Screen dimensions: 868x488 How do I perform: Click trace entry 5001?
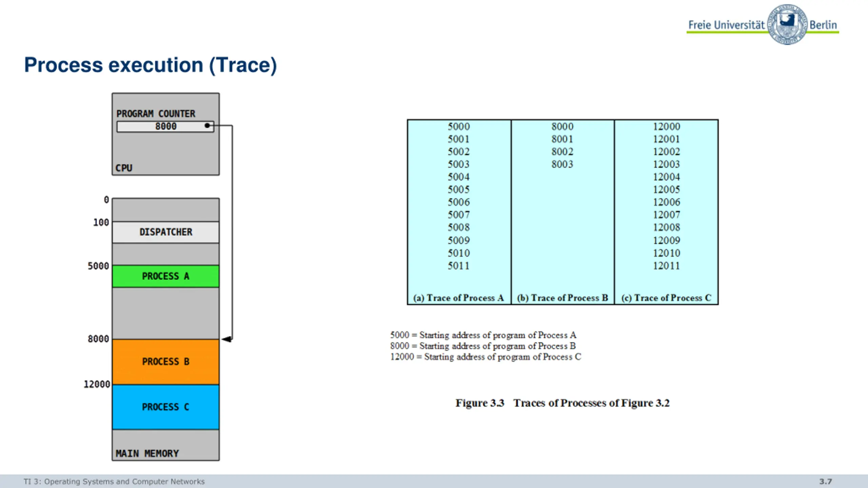(459, 139)
